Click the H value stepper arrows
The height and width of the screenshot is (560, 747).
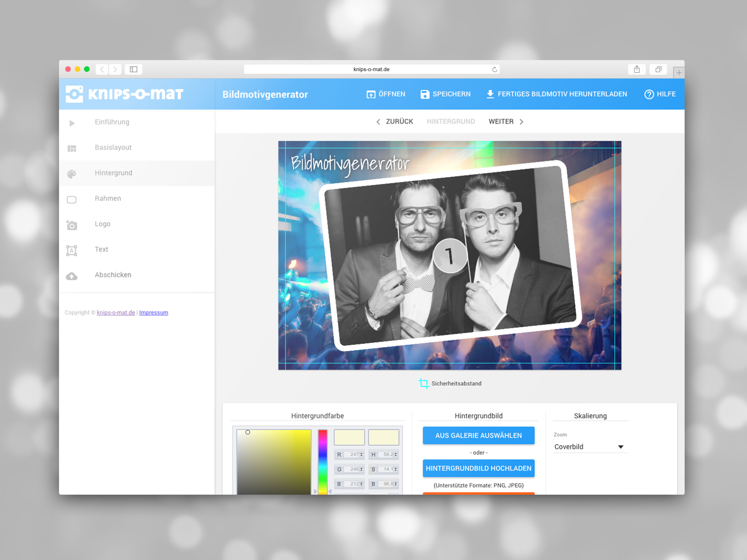396,455
